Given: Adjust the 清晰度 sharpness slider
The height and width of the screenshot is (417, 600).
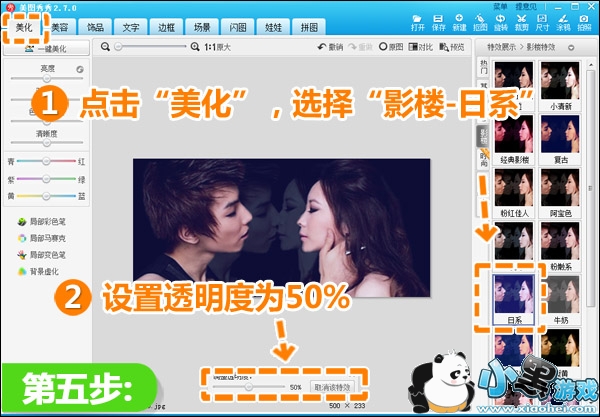Looking at the screenshot, I should tap(47, 143).
